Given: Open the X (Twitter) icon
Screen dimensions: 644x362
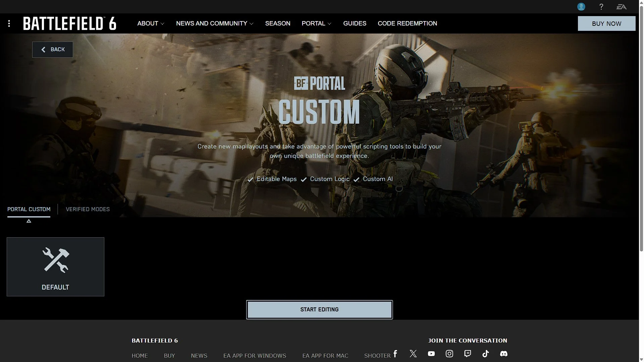Looking at the screenshot, I should point(413,354).
